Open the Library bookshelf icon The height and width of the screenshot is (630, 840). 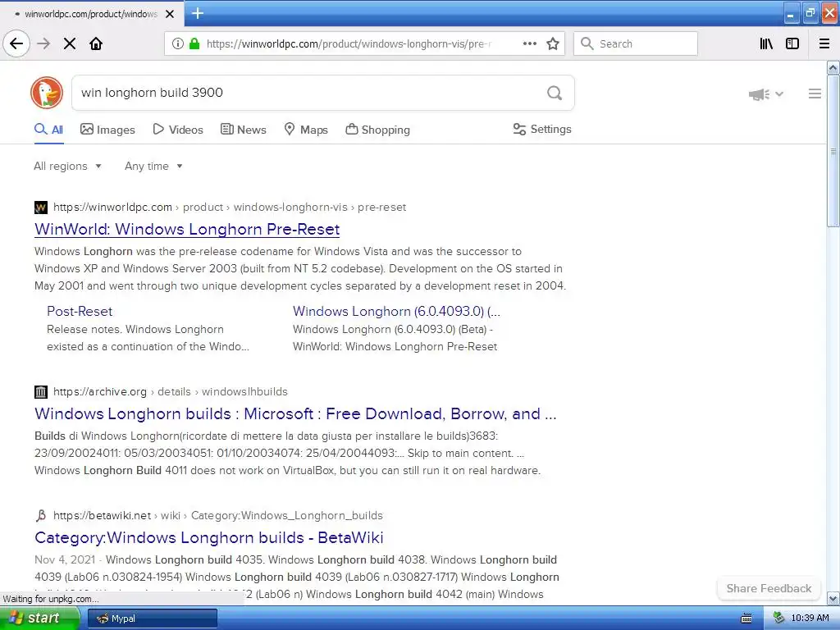click(766, 43)
